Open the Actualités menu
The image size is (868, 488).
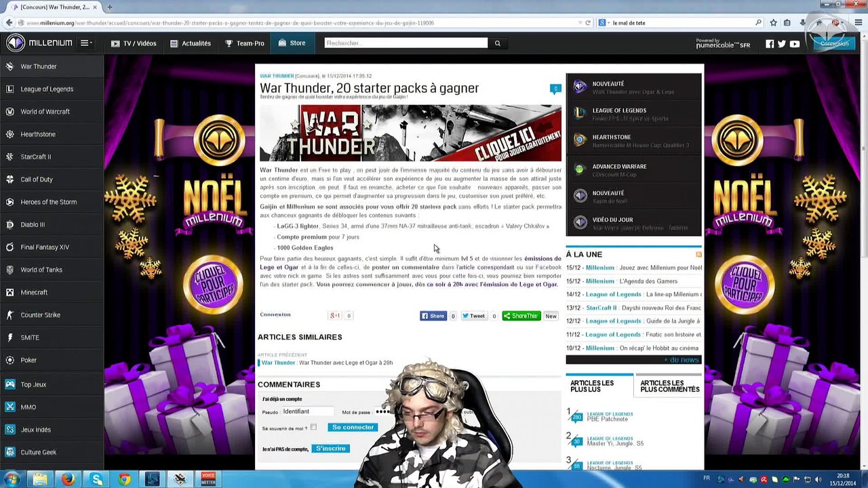[x=191, y=43]
